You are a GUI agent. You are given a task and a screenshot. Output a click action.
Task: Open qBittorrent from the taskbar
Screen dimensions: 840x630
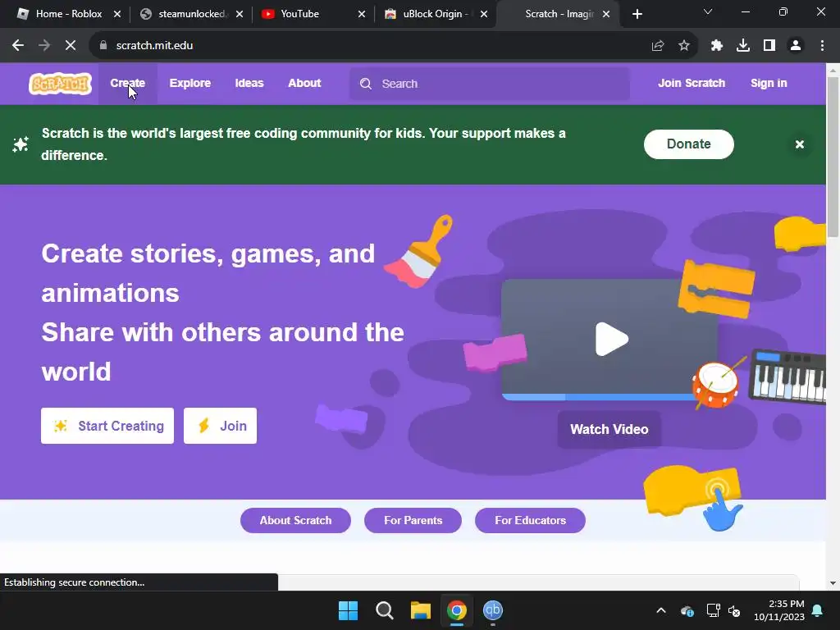coord(493,610)
